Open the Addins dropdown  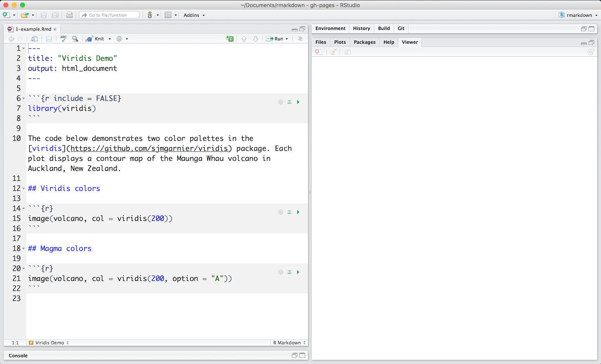tap(194, 15)
